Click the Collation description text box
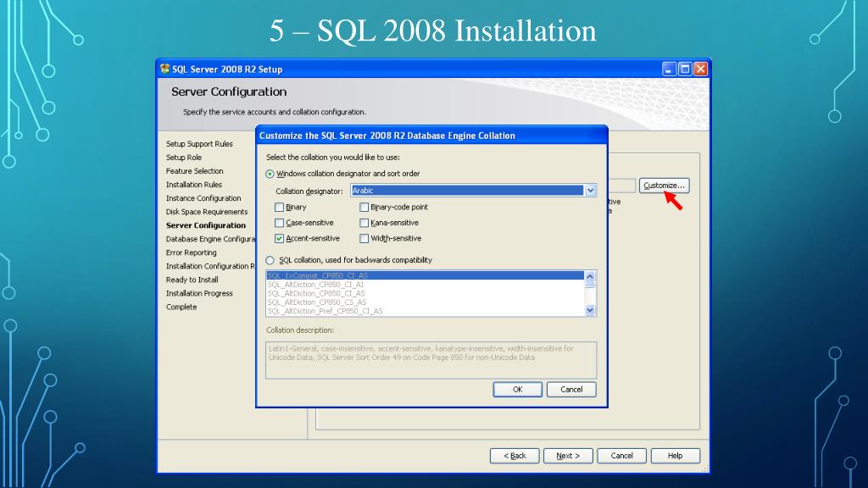Screen dimensions: 868x488 [431, 360]
